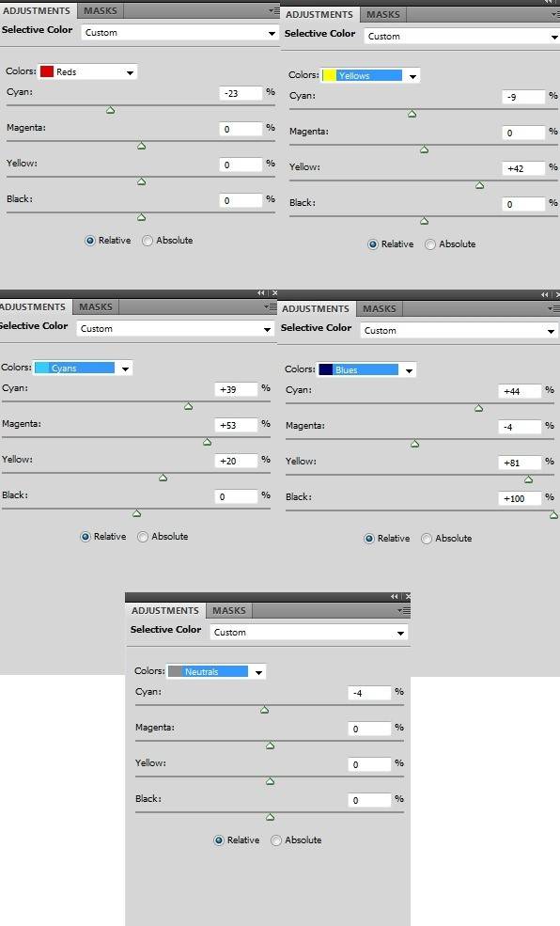Screen dimensions: 560x926
Task: Open panel options menu in Neutrals panel
Action: (404, 611)
